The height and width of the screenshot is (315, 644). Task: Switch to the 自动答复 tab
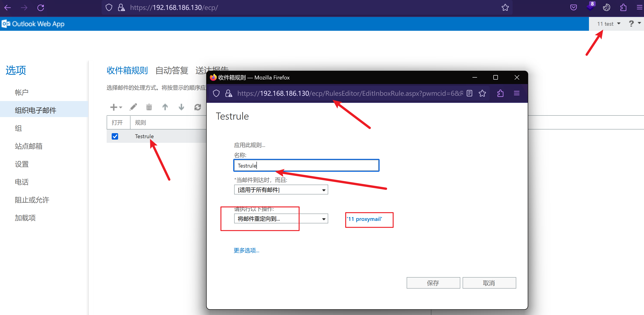tap(172, 70)
